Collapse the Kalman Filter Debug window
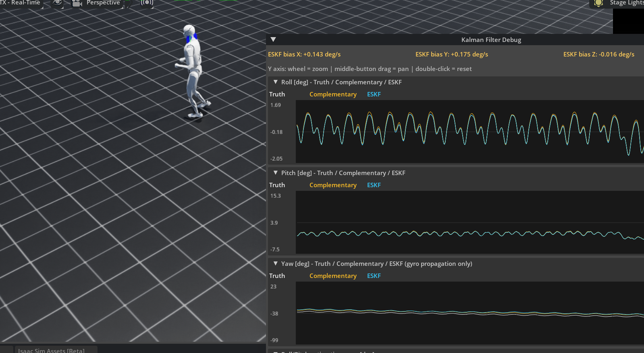Screen dimensions: 644x353 coord(273,40)
